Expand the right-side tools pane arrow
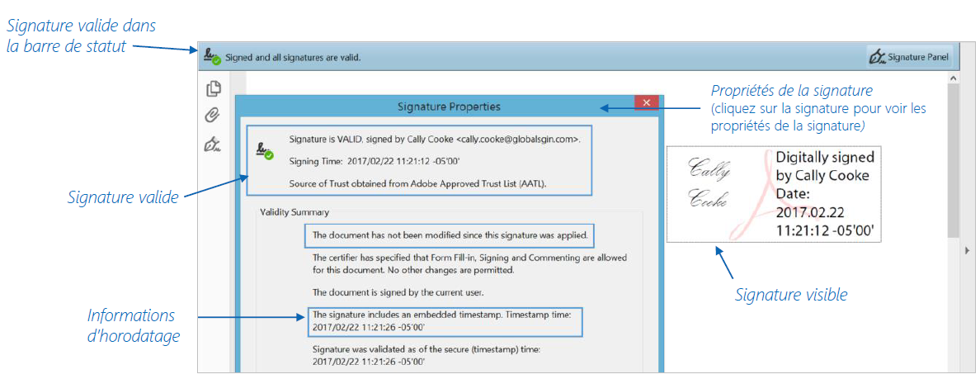Viewport: 980px width, 379px height. pyautogui.click(x=966, y=249)
